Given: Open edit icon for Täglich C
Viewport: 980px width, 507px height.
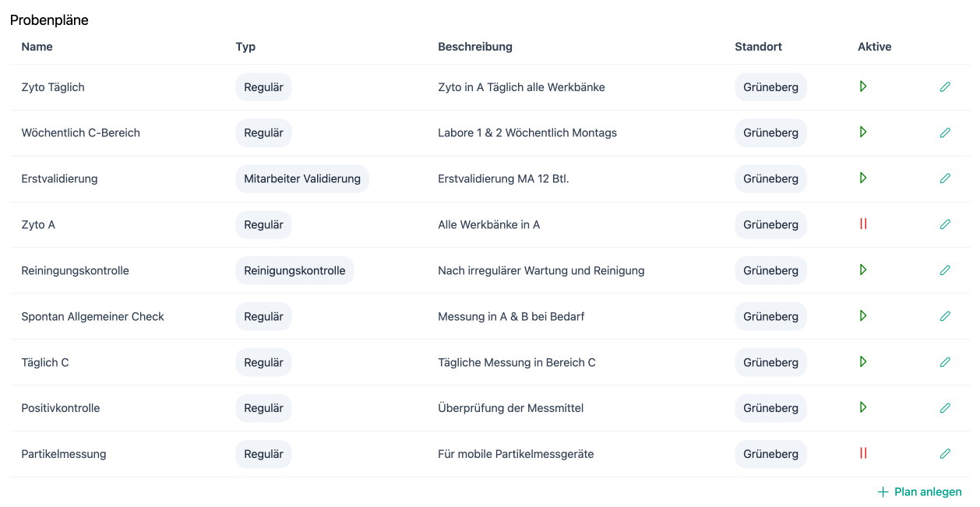Looking at the screenshot, I should (945, 362).
